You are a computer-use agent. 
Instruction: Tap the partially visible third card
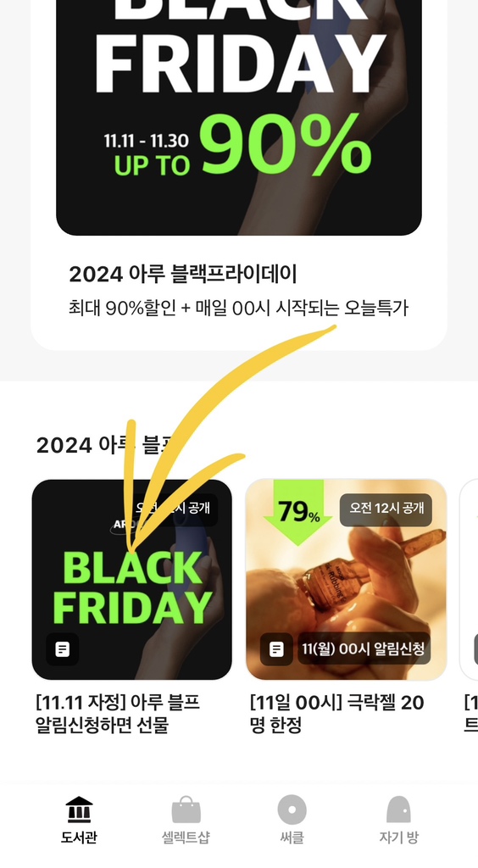click(470, 580)
